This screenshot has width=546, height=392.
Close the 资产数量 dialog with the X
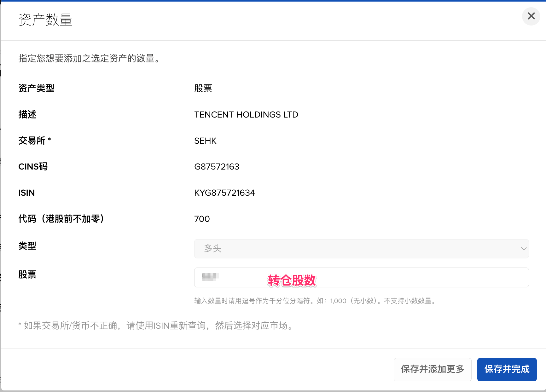[x=531, y=16]
